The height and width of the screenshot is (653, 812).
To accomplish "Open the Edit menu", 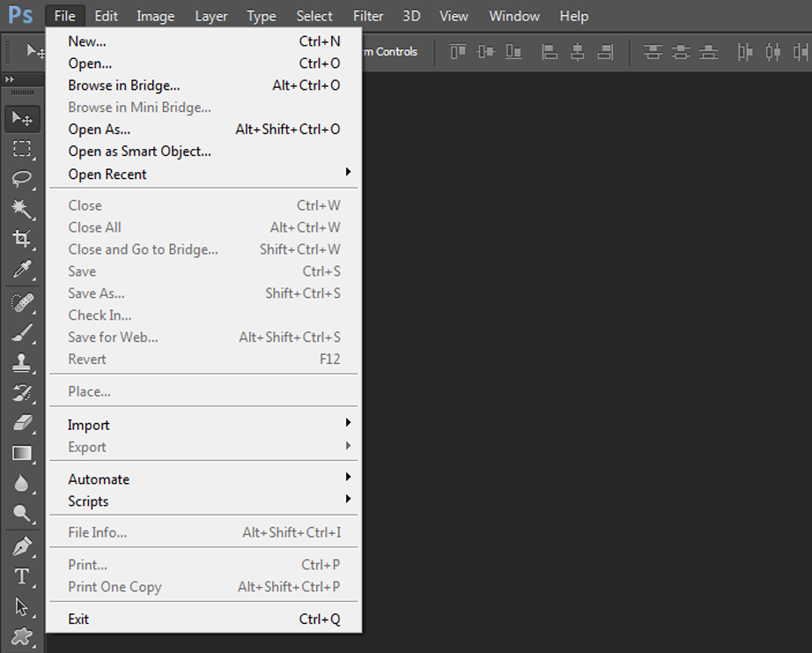I will pyautogui.click(x=106, y=15).
